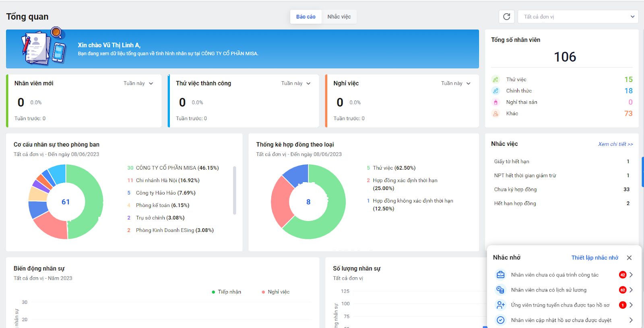Click the checkmark icon for unapproved profile updates
This screenshot has height=328, width=644.
pos(500,320)
